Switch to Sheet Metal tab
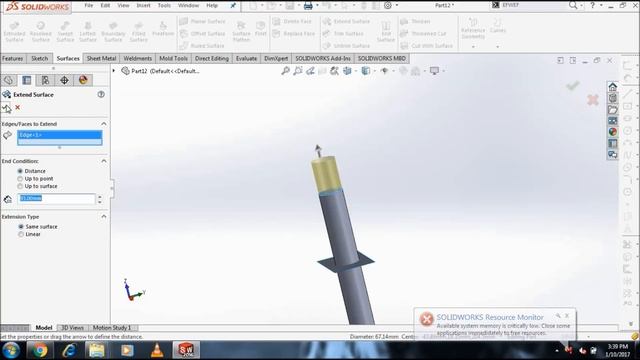Viewport: 640px width, 360px height. [x=101, y=59]
